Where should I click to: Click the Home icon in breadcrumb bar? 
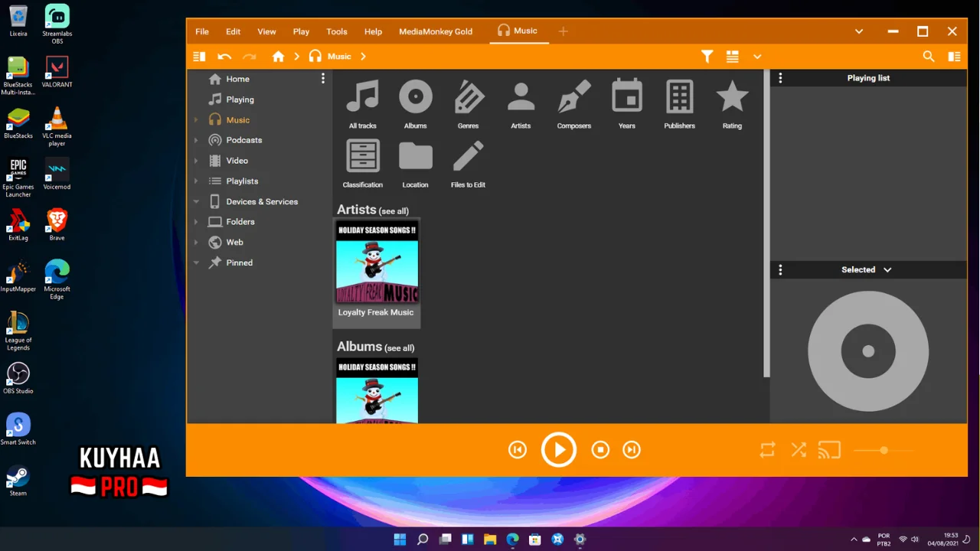coord(278,57)
